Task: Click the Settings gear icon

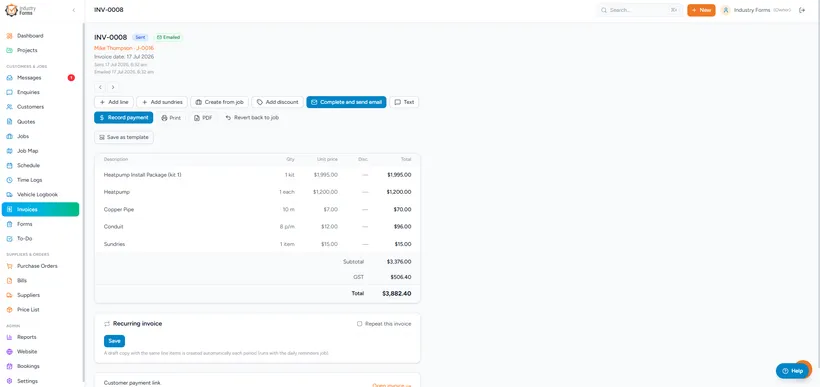Action: coord(9,381)
